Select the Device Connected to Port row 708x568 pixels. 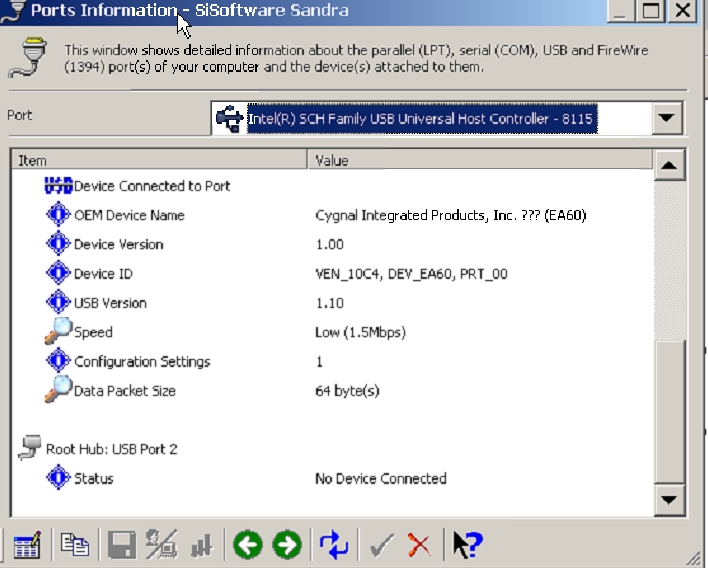(152, 186)
